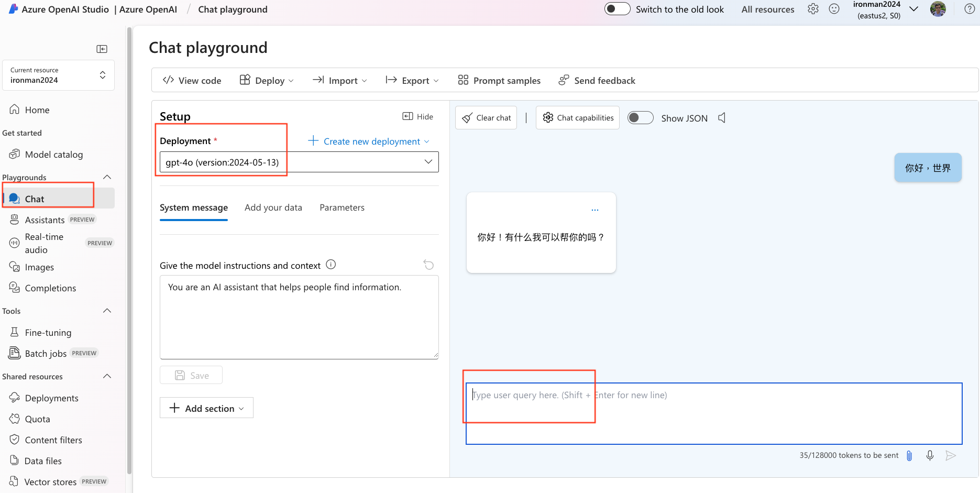
Task: Click Send feedback
Action: tap(597, 80)
